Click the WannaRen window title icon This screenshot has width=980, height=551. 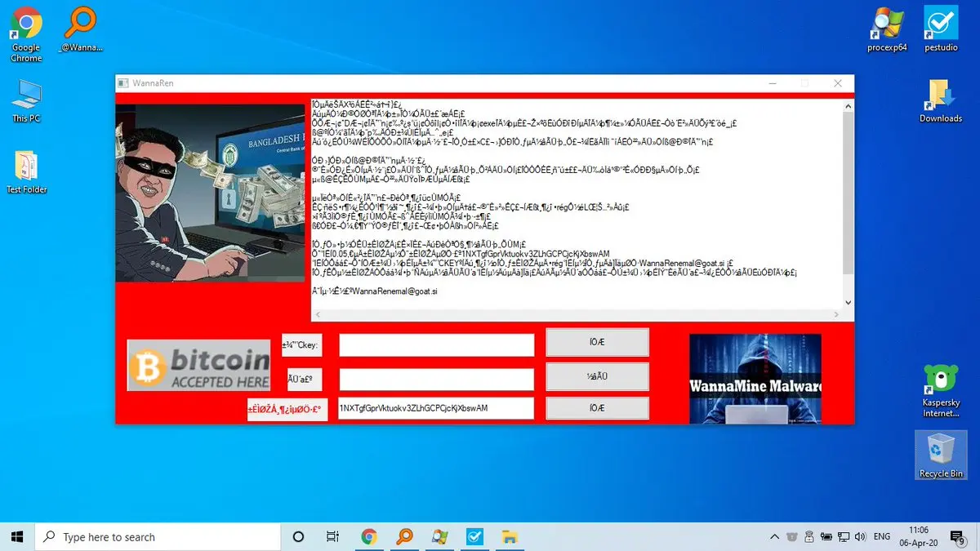(122, 83)
